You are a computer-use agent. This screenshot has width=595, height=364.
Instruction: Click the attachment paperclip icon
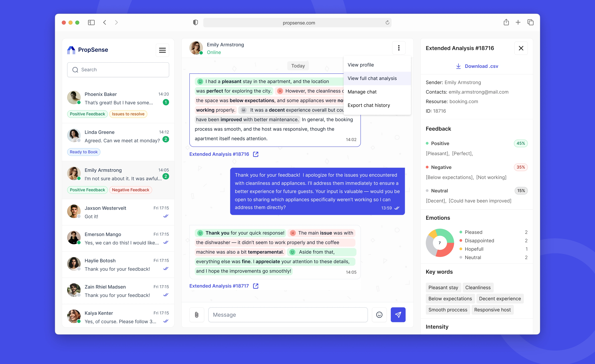(197, 315)
